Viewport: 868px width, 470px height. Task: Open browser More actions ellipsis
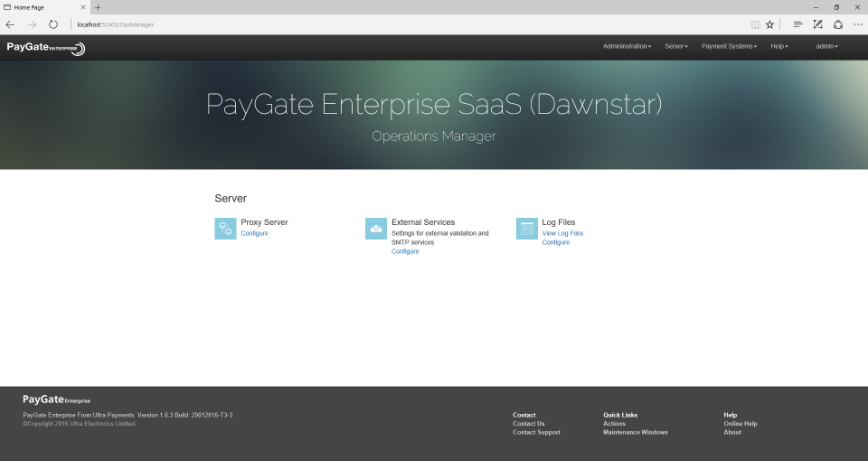(858, 24)
